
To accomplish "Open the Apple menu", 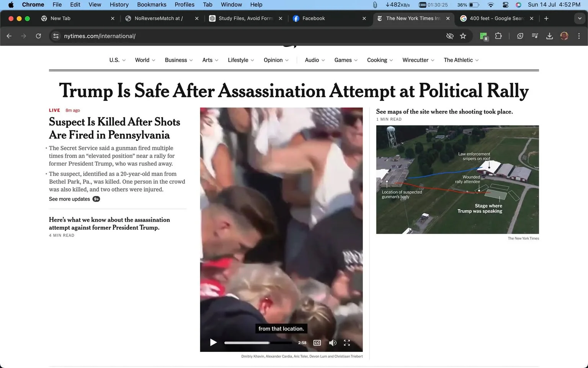I will tap(11, 5).
